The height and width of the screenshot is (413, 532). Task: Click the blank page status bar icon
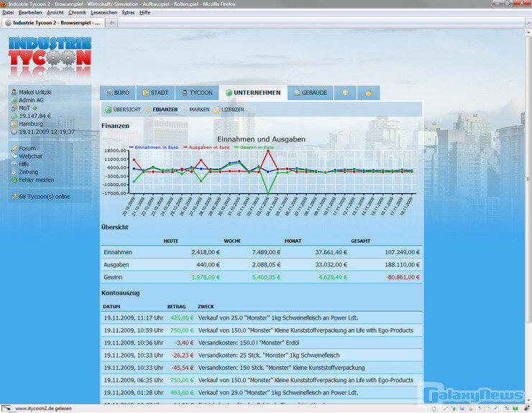tap(434, 408)
